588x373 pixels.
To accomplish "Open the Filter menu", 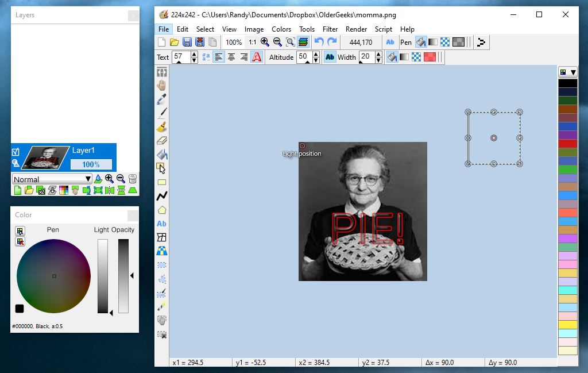I will [330, 29].
